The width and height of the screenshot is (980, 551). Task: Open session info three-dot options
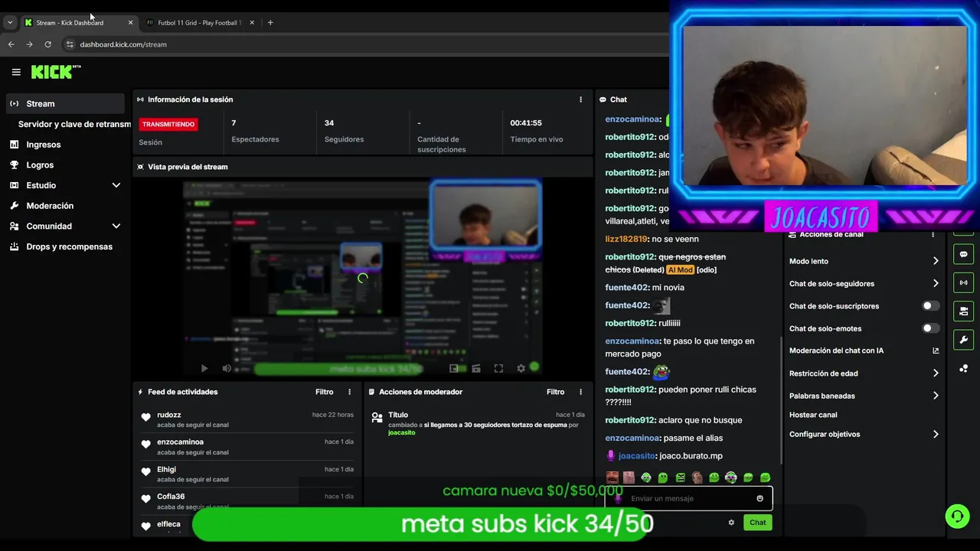coord(580,99)
